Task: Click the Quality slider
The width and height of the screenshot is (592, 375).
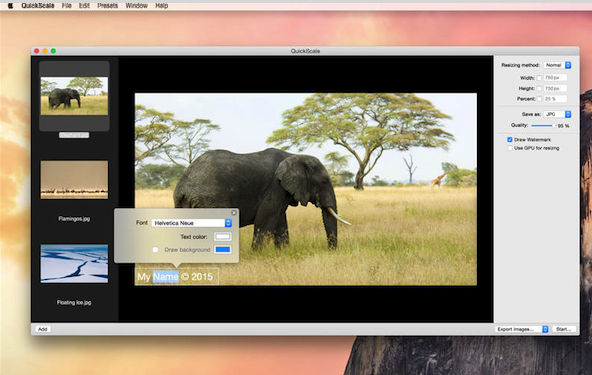Action: (x=543, y=125)
